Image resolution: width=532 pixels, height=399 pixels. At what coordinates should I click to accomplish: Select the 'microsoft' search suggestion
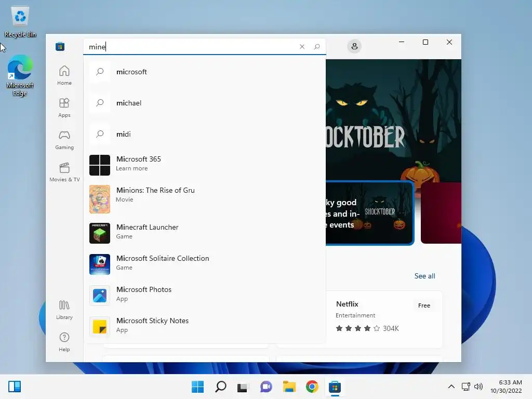(205, 72)
